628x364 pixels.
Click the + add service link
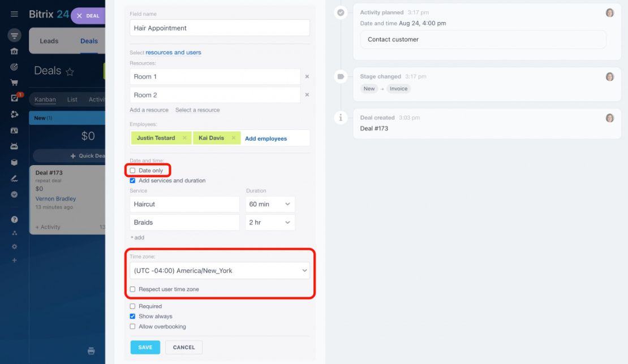point(137,237)
